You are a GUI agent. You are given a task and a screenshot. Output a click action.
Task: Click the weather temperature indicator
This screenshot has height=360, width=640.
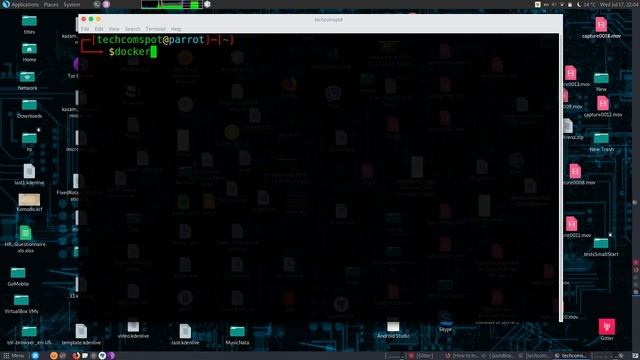tap(587, 4)
